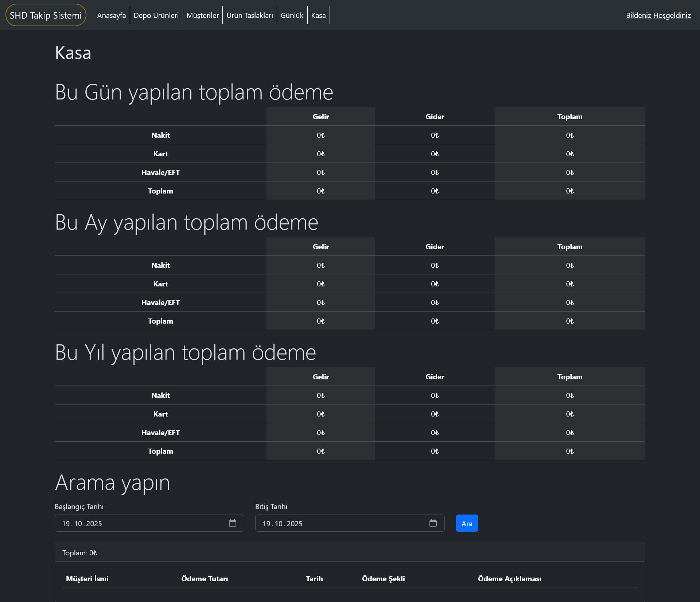The height and width of the screenshot is (602, 700).
Task: Click the Toplam: 0₺ summary bar
Action: coord(79,552)
